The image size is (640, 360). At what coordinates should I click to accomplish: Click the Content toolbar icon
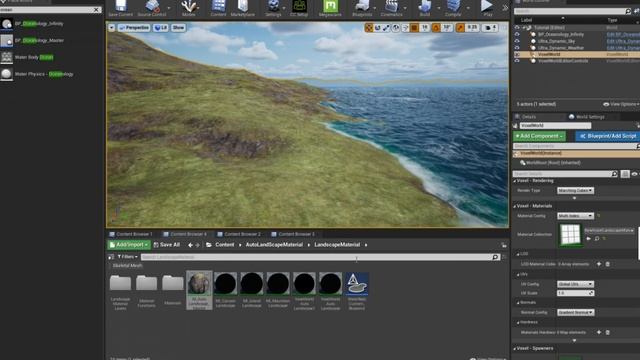tap(218, 8)
